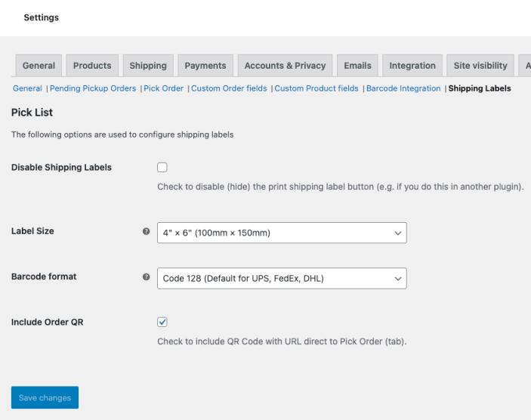Open the Custom Order fields link
Screen dimensions: 531x420
click(229, 88)
